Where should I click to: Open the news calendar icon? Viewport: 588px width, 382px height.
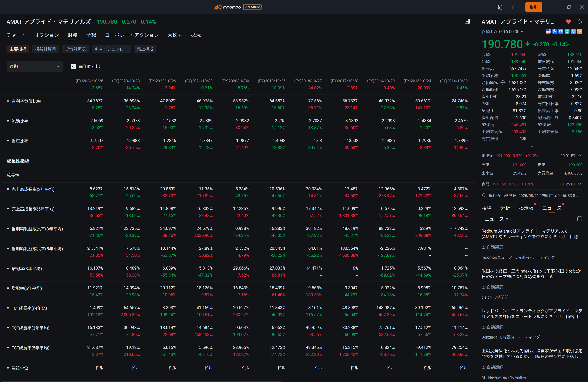pos(580,219)
